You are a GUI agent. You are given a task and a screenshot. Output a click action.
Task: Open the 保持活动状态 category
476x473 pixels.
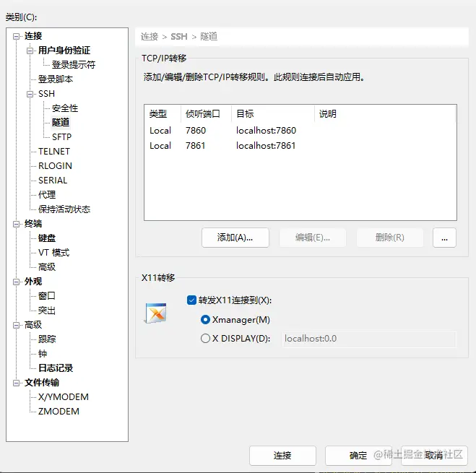pos(64,209)
